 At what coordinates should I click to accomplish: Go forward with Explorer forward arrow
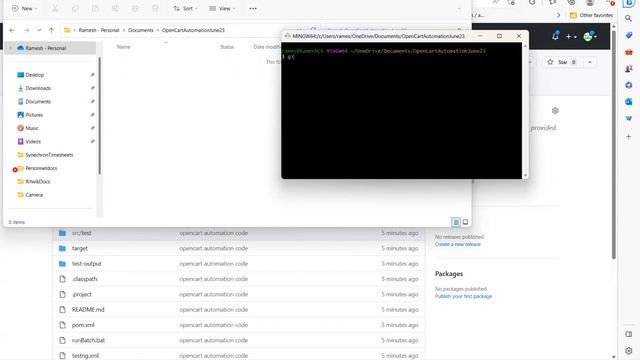27,30
